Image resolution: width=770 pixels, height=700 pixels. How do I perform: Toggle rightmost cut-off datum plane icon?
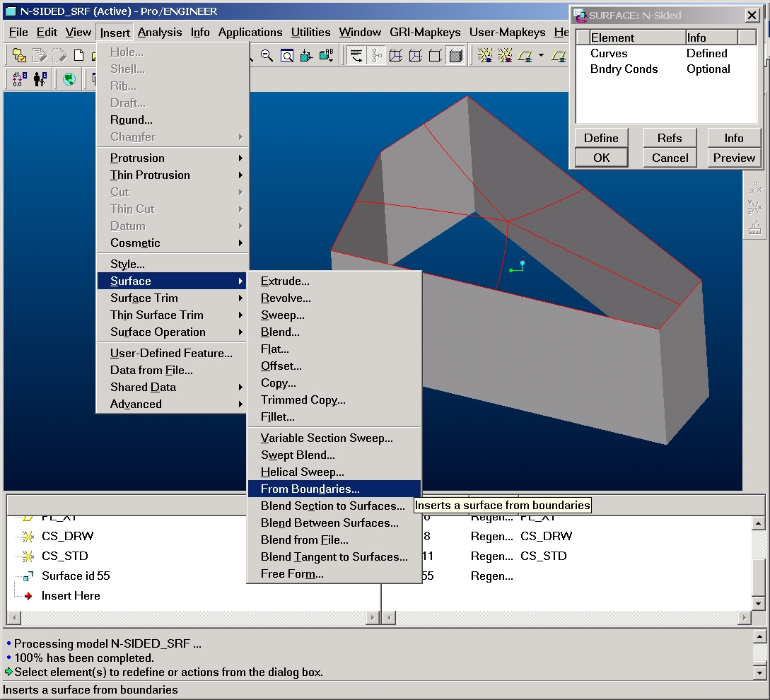point(559,56)
